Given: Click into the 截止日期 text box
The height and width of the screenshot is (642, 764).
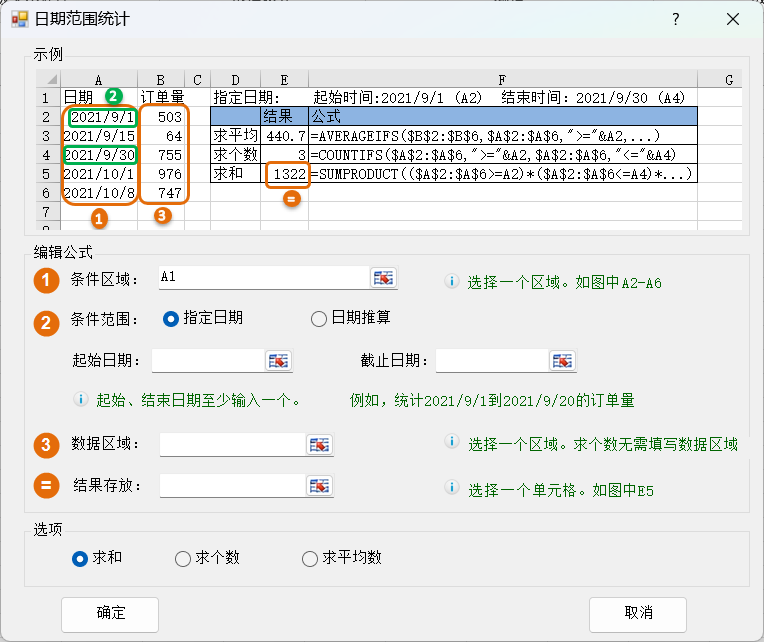Looking at the screenshot, I should click(491, 361).
